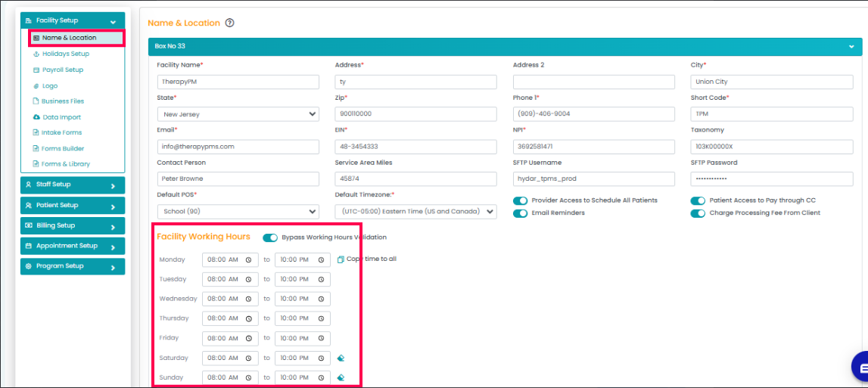Click the Facility Setup building icon

(29, 20)
